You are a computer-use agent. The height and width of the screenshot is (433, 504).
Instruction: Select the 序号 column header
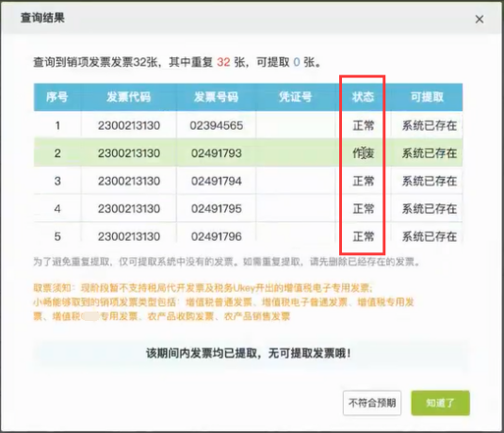(x=57, y=97)
